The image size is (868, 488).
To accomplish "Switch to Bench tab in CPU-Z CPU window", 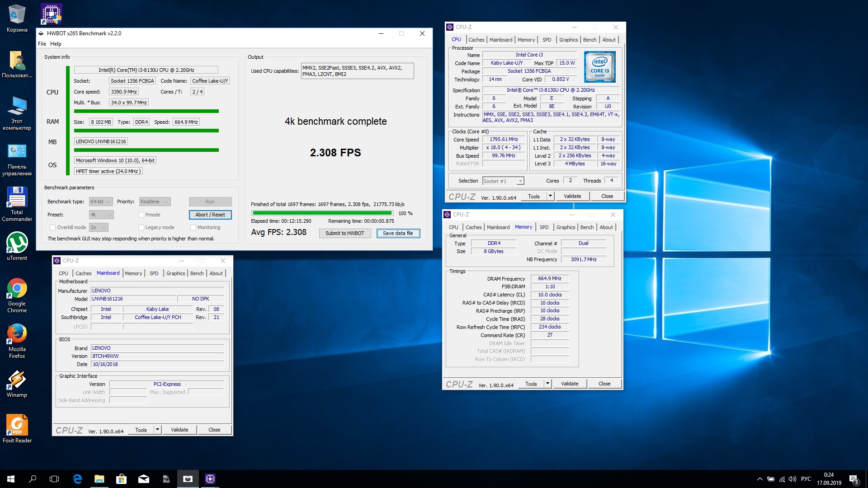I will [x=590, y=40].
